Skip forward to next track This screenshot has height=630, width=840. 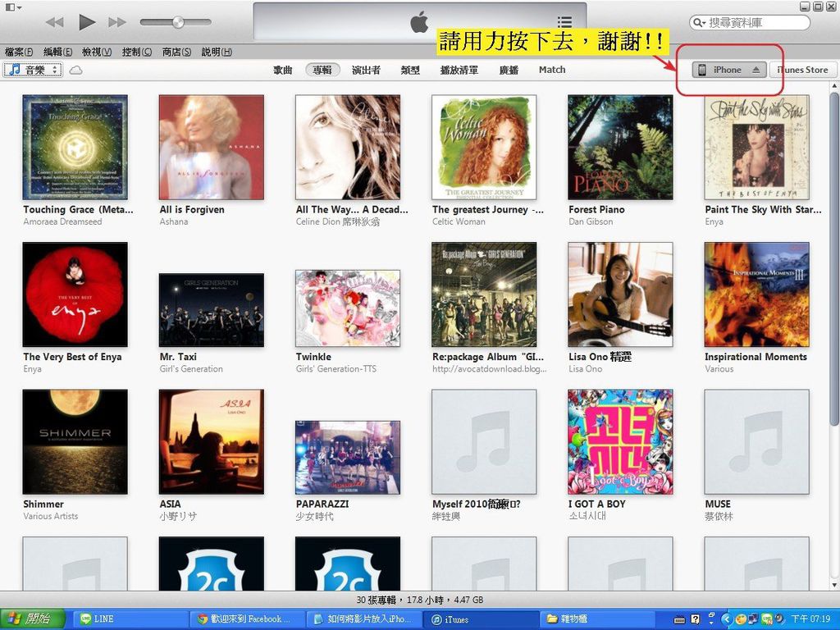(117, 22)
